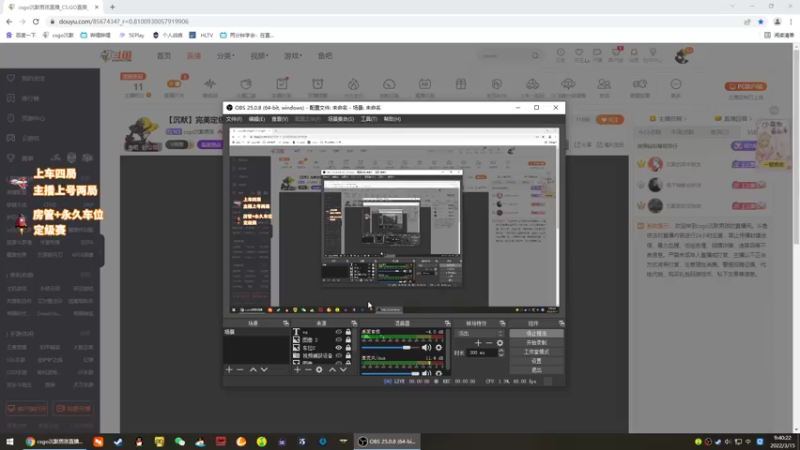Click alarm clock icon in Douyu streamer toolbar

[x=317, y=84]
